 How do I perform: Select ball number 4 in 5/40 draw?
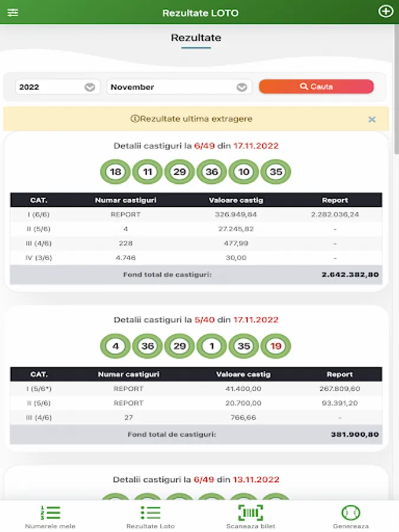(116, 346)
